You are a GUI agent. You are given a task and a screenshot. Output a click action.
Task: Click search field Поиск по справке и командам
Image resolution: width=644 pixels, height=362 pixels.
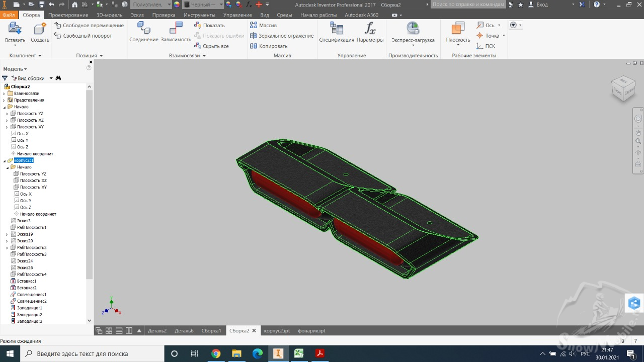(468, 5)
